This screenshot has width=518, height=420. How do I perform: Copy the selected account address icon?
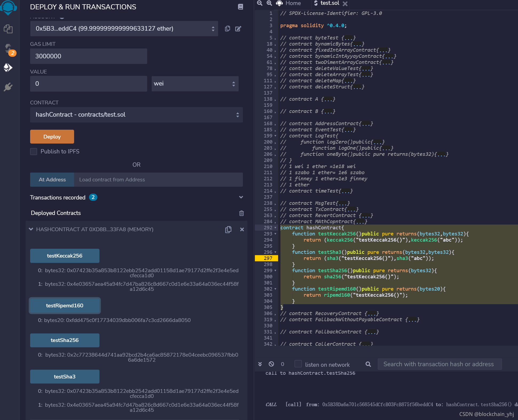(x=227, y=29)
